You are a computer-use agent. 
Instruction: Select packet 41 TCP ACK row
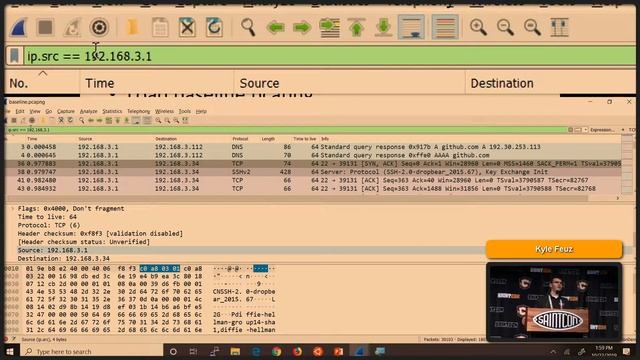tap(313, 180)
